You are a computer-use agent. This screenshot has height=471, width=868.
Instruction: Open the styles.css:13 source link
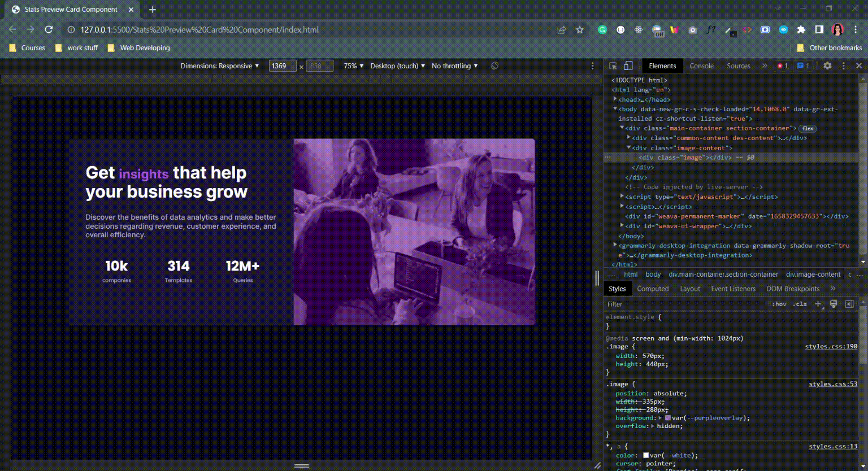833,447
